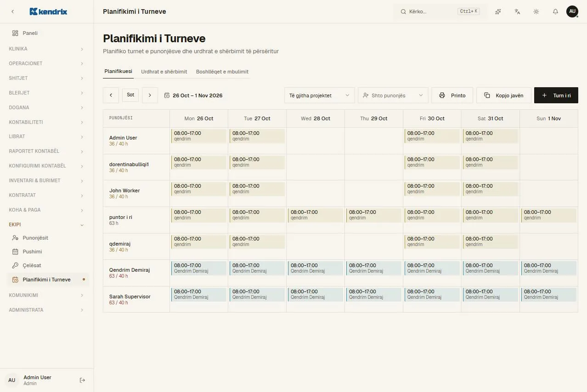Select Qendrim Demiraj employee row name
Screen dimensions: 587x392
pos(130,270)
